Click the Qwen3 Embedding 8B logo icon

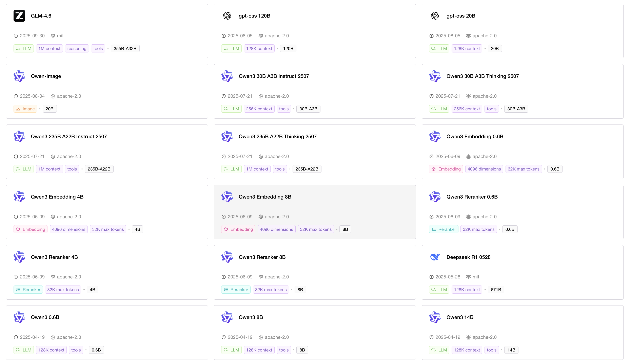(x=227, y=197)
